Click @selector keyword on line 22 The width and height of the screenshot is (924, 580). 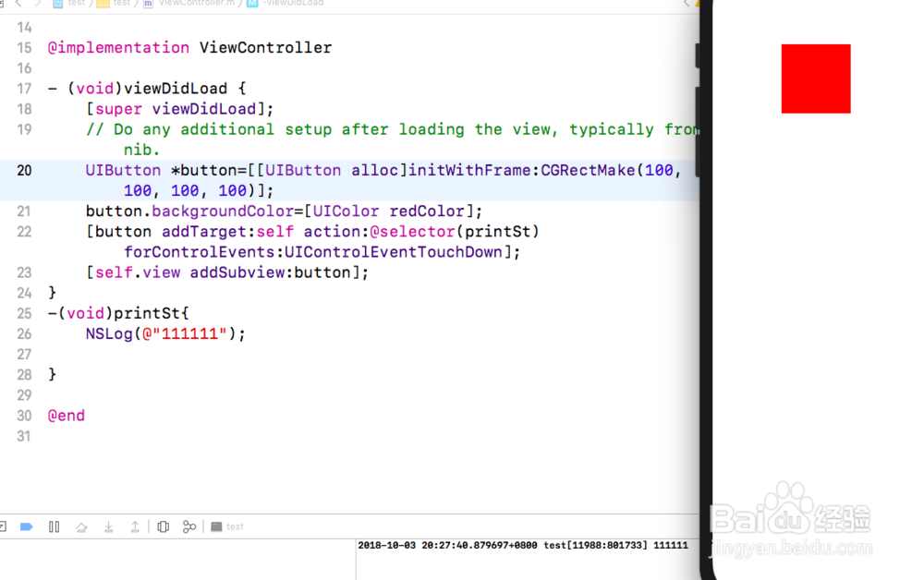412,232
